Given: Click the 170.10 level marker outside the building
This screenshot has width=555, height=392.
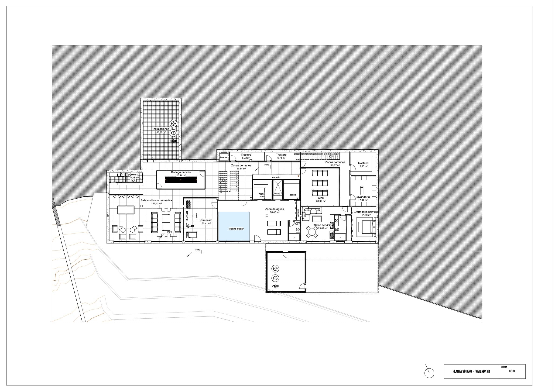Looking at the screenshot, I should (x=197, y=250).
